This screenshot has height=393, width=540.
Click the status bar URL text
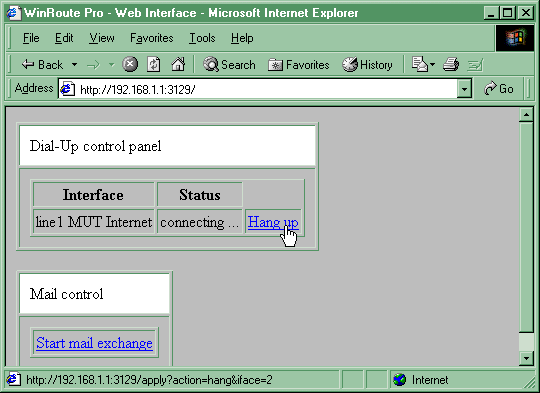(x=149, y=380)
